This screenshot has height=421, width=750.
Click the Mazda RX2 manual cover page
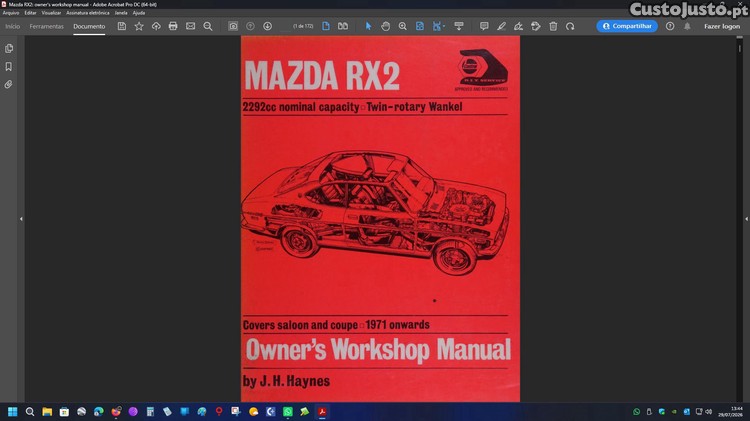380,219
